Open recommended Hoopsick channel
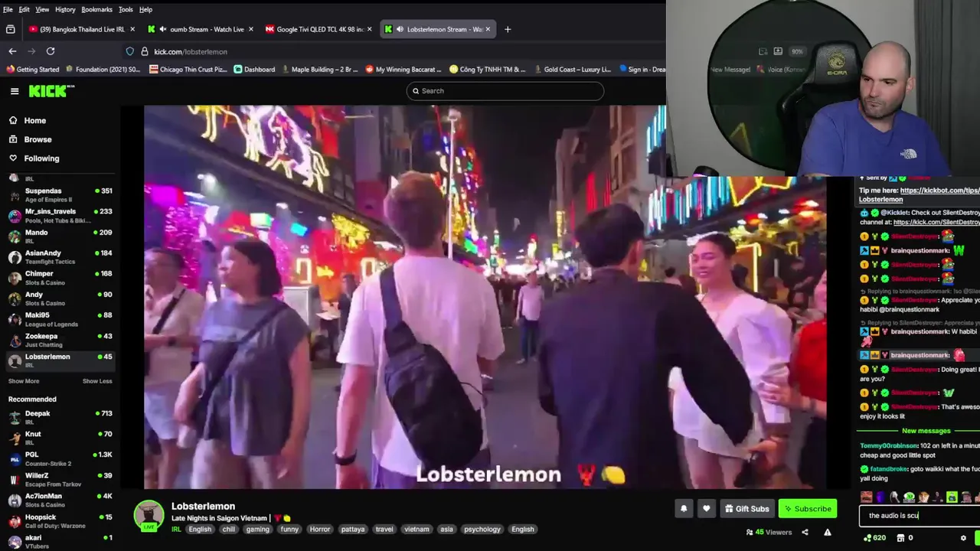Viewport: 980px width, 551px height. [x=60, y=520]
